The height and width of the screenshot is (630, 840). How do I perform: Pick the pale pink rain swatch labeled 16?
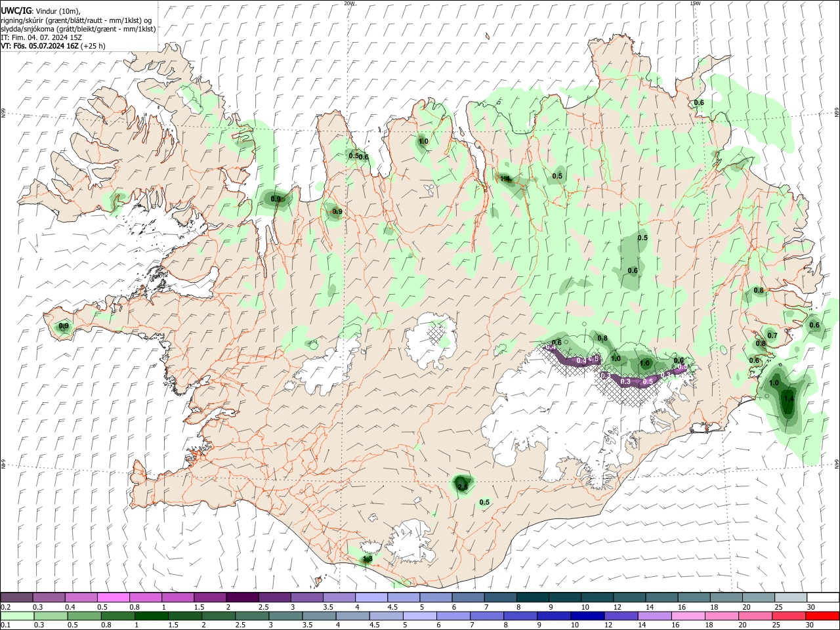click(x=687, y=616)
